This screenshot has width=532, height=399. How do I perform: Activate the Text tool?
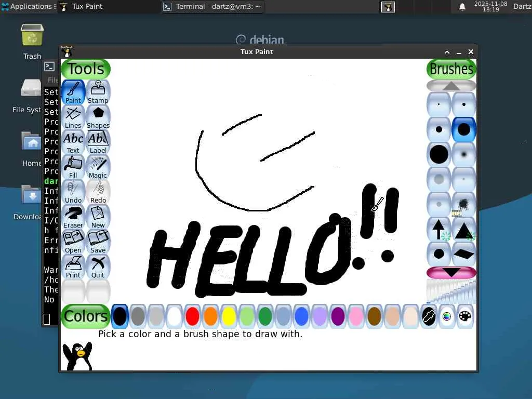73,142
